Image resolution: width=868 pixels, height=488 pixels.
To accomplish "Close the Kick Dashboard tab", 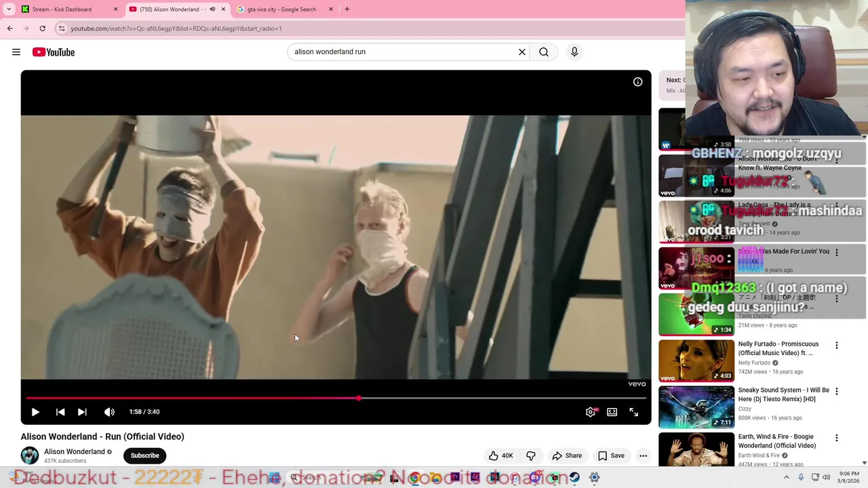I will 115,9.
